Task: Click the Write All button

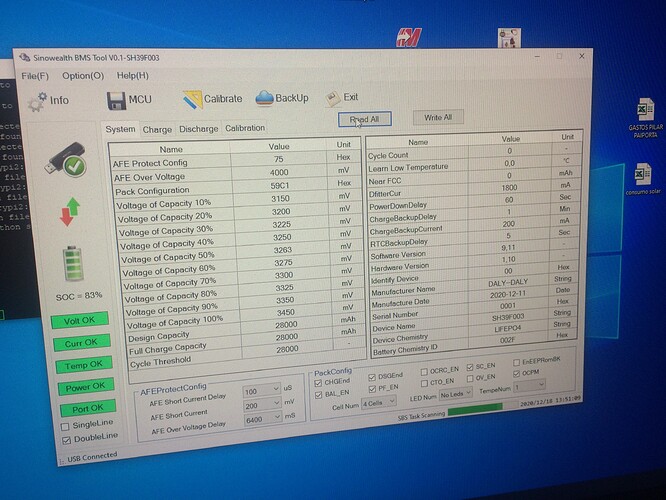Action: click(438, 117)
